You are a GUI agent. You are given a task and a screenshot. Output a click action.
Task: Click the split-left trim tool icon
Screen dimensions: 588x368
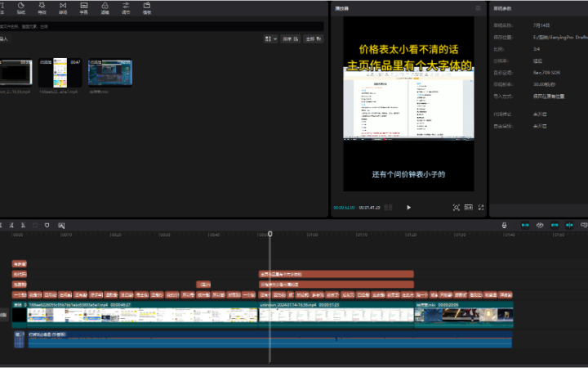click(x=11, y=225)
